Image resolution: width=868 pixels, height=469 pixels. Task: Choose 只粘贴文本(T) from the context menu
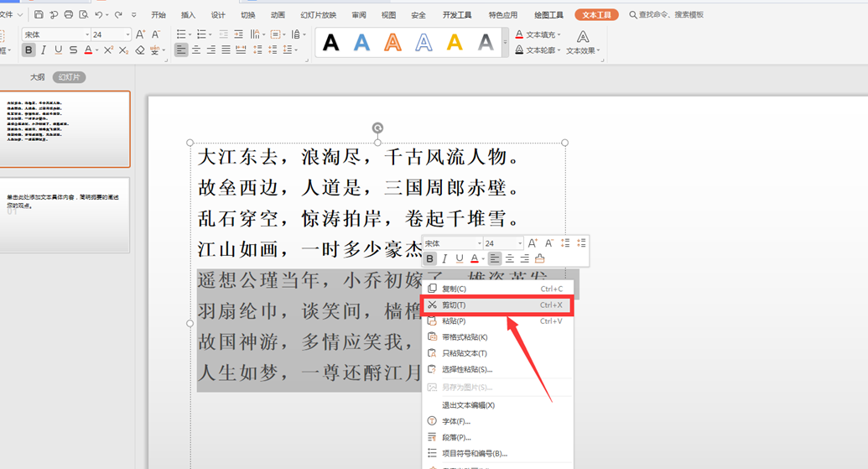coord(497,353)
